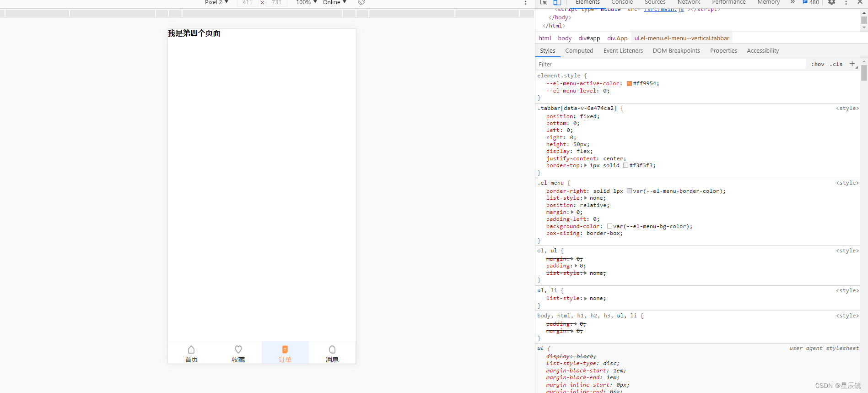The width and height of the screenshot is (868, 393).
Task: Open the 100% zoom dropdown
Action: [306, 2]
